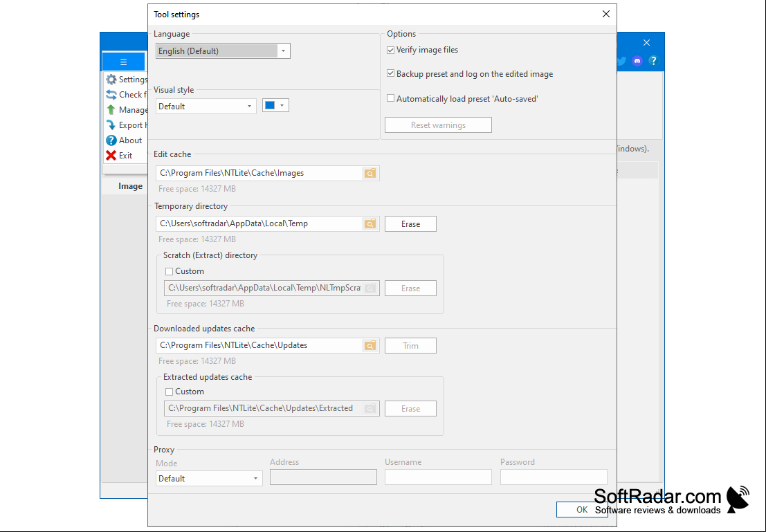The height and width of the screenshot is (532, 766).
Task: Click the blue accent color swatch
Action: pyautogui.click(x=270, y=106)
